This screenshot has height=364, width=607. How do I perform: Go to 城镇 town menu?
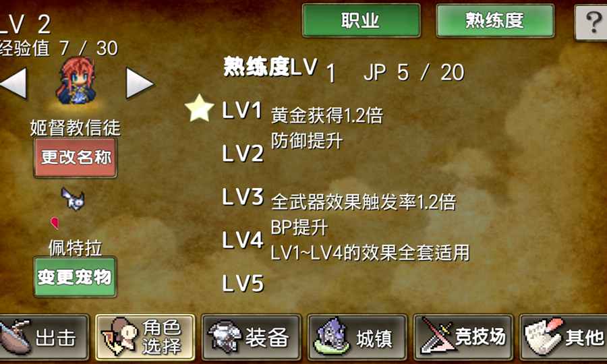(357, 337)
